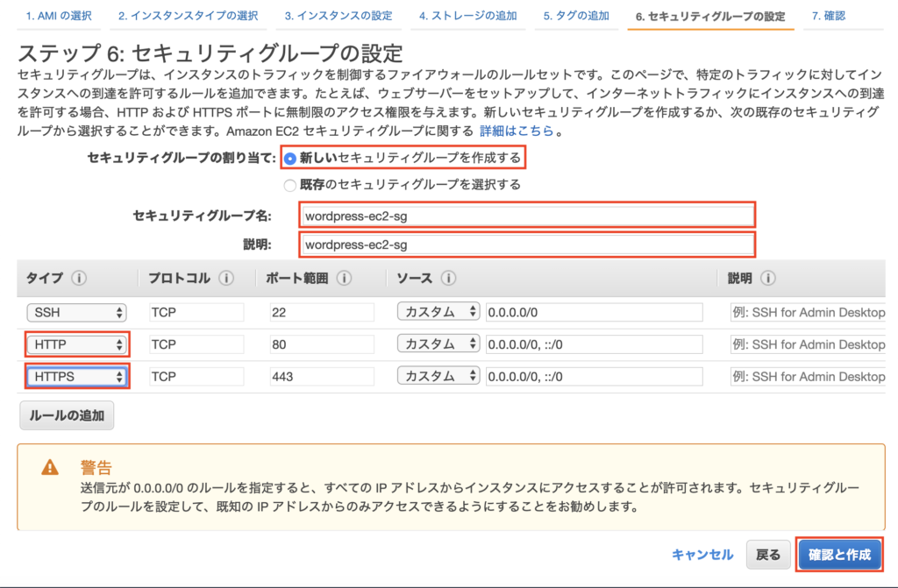This screenshot has height=588, width=898.
Task: Open the 詳細はこちら link
Action: click(x=517, y=131)
